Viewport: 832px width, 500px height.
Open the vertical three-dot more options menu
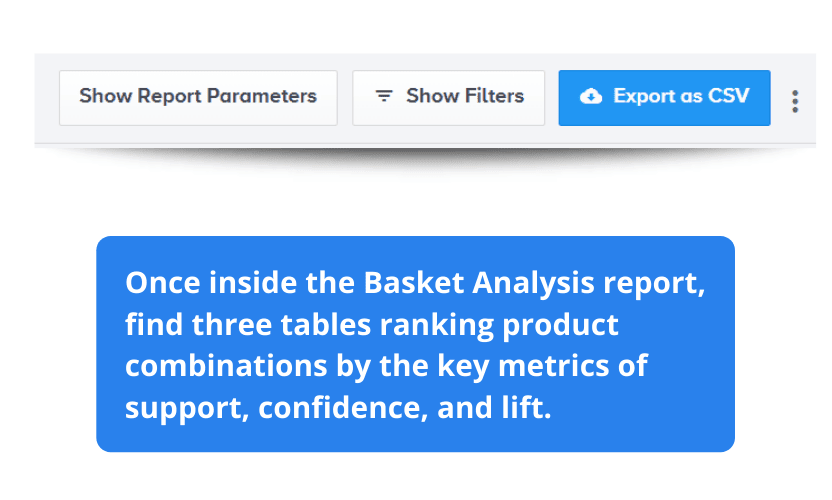tap(794, 101)
